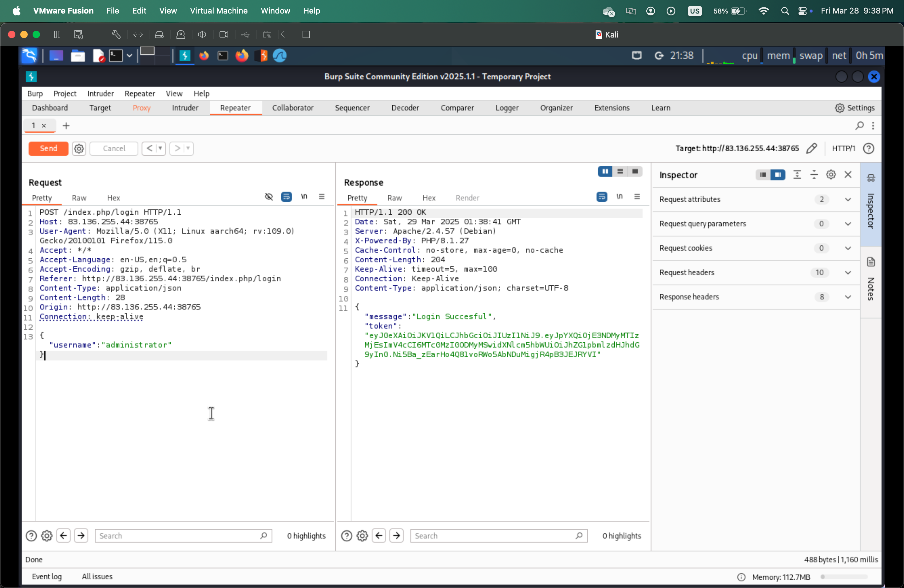This screenshot has height=588, width=904.
Task: Toggle word wrap in Response viewer
Action: (x=602, y=197)
